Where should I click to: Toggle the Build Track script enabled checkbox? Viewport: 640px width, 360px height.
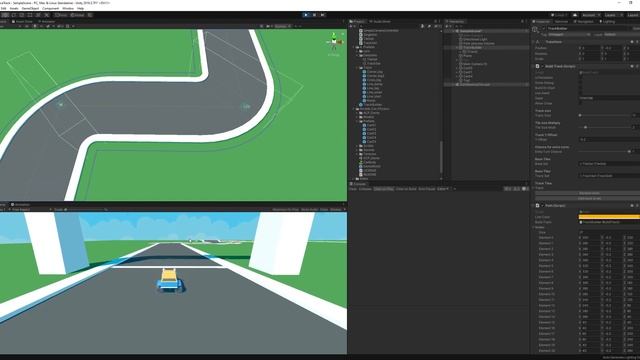[x=542, y=66]
